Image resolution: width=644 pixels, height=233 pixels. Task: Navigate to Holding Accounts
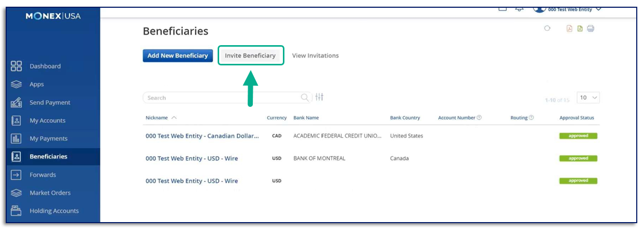(x=54, y=211)
